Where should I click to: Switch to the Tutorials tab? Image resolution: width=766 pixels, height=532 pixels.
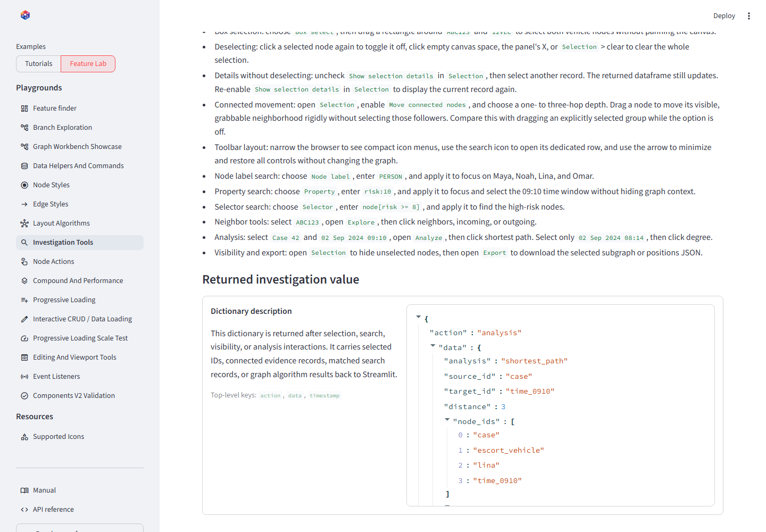(39, 64)
